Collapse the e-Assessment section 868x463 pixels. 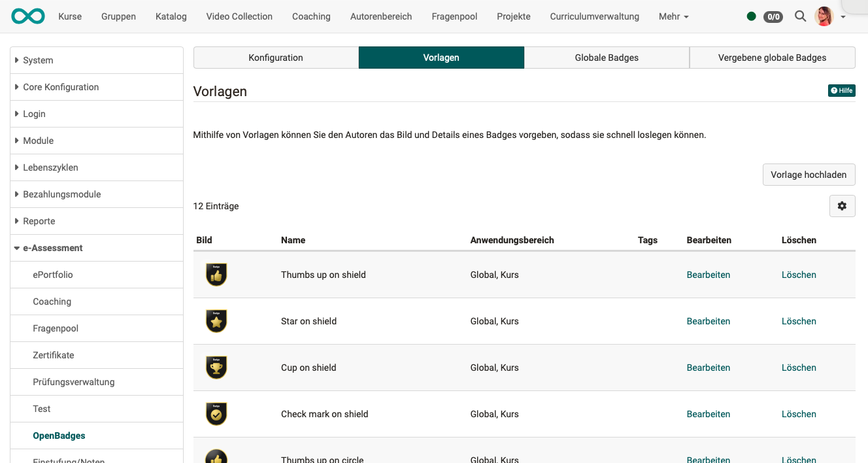point(52,248)
